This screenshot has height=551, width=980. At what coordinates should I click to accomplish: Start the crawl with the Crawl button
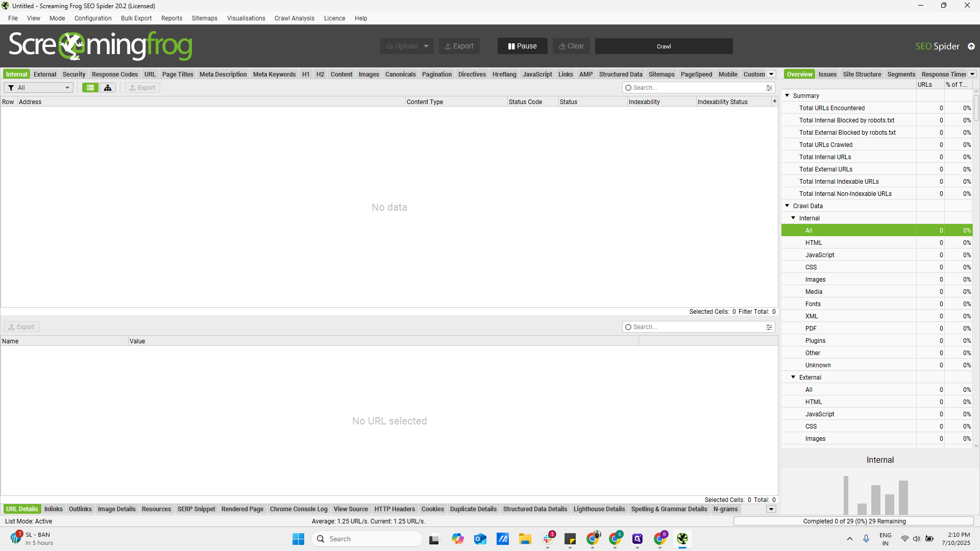click(664, 46)
